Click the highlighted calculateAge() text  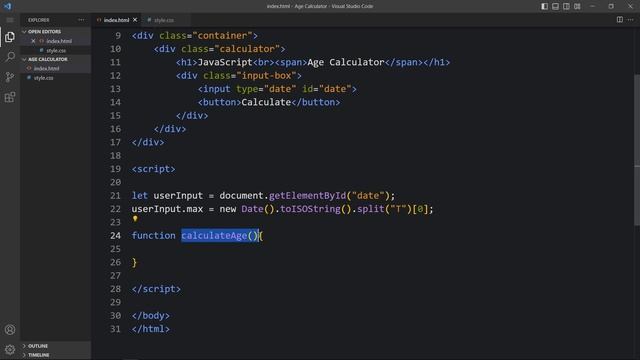click(220, 236)
